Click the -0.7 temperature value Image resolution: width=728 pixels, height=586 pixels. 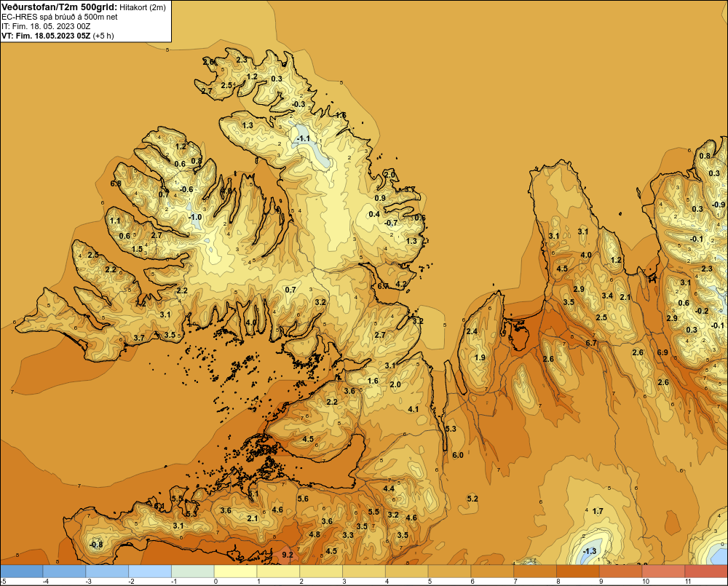click(391, 223)
